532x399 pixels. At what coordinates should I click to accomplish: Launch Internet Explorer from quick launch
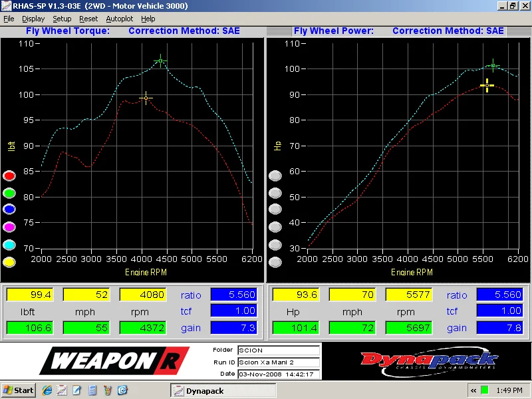click(x=47, y=390)
